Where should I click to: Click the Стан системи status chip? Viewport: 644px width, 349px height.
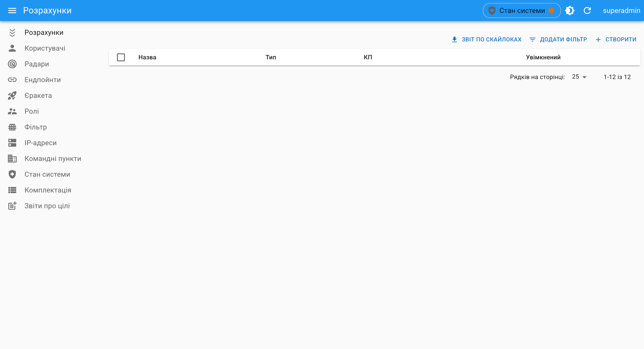pyautogui.click(x=522, y=11)
